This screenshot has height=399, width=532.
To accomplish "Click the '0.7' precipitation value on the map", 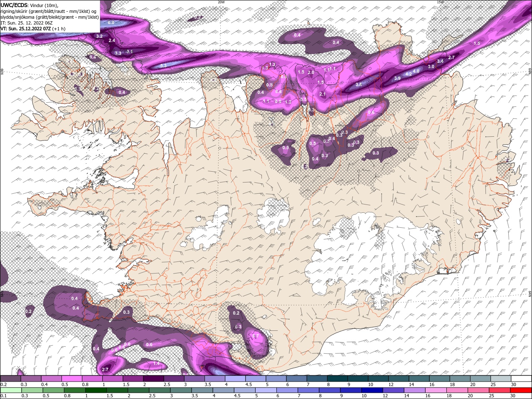I will coord(256,336).
